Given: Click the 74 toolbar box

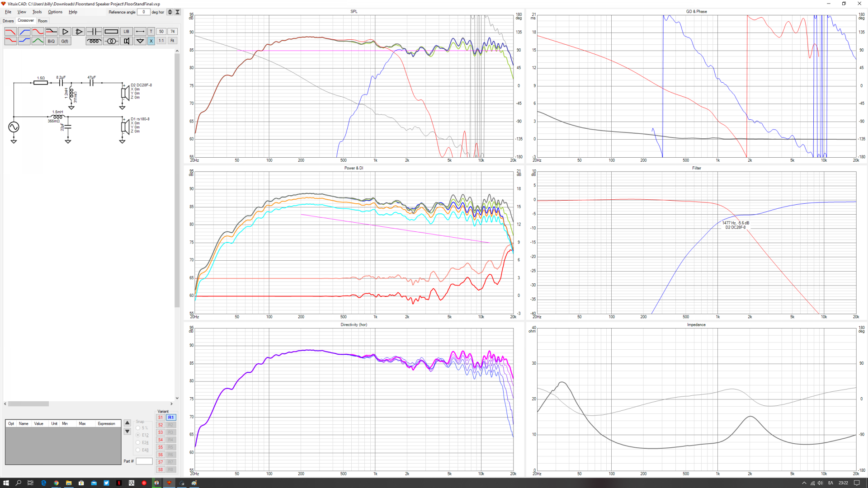Looking at the screenshot, I should click(x=172, y=32).
